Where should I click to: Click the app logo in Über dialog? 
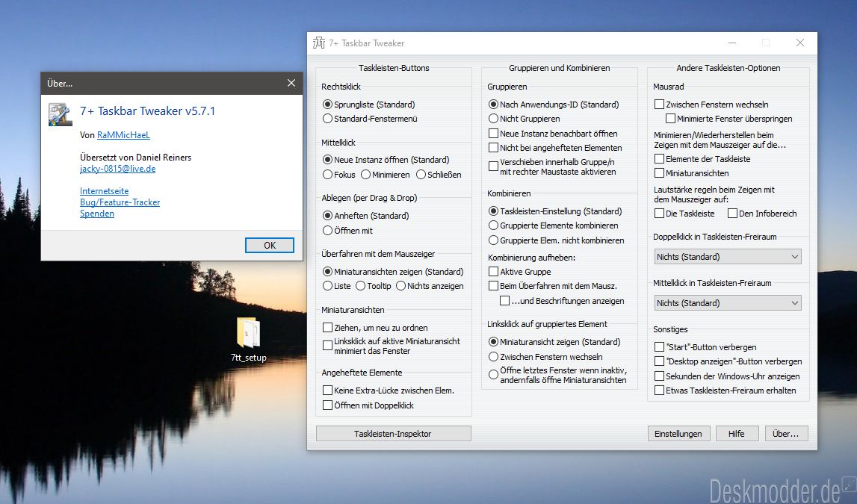[60, 115]
